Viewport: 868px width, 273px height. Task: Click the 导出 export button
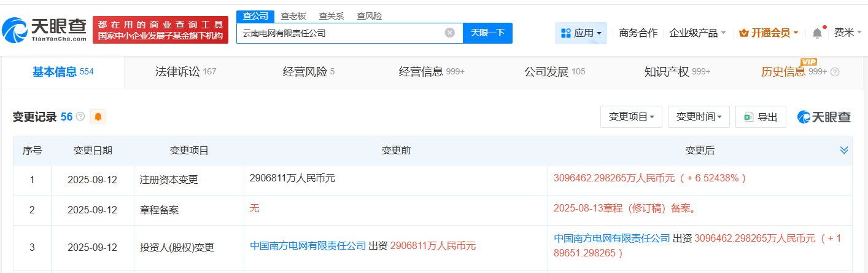[x=761, y=117]
